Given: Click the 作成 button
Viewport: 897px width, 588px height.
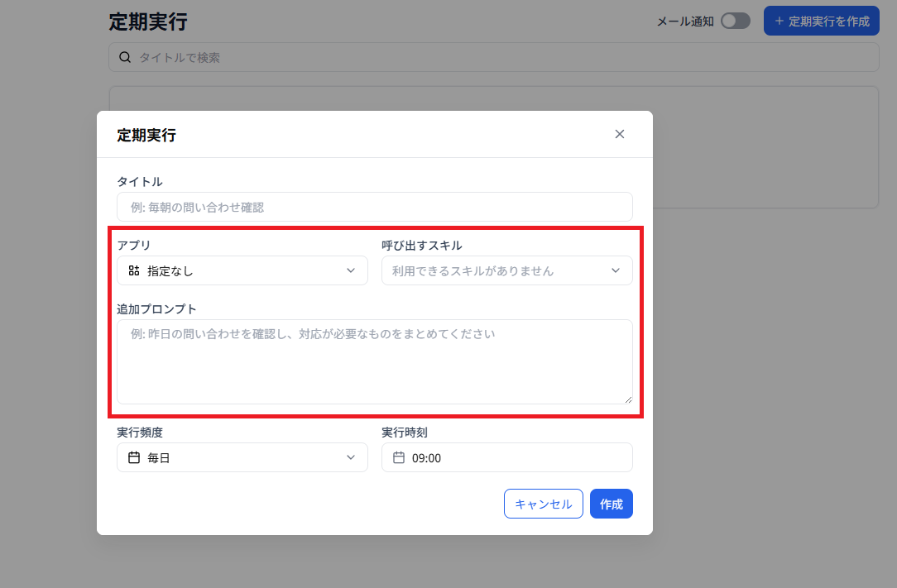Looking at the screenshot, I should pyautogui.click(x=611, y=504).
